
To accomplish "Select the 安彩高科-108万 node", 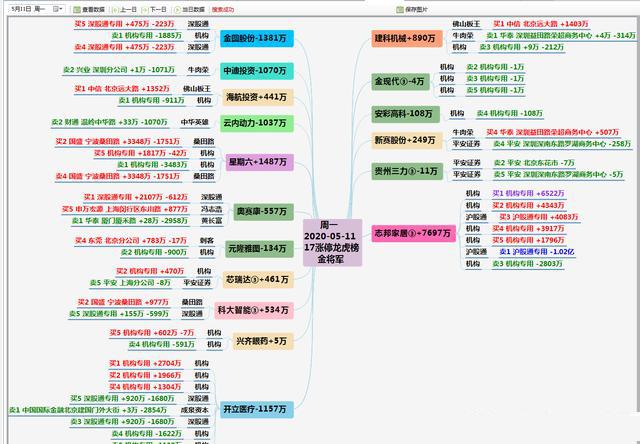I will click(x=405, y=114).
